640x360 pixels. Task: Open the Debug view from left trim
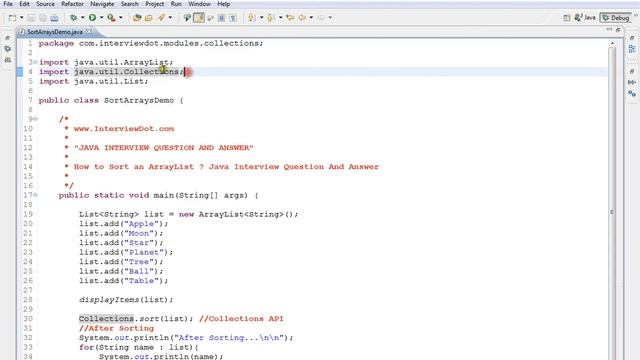[7, 49]
